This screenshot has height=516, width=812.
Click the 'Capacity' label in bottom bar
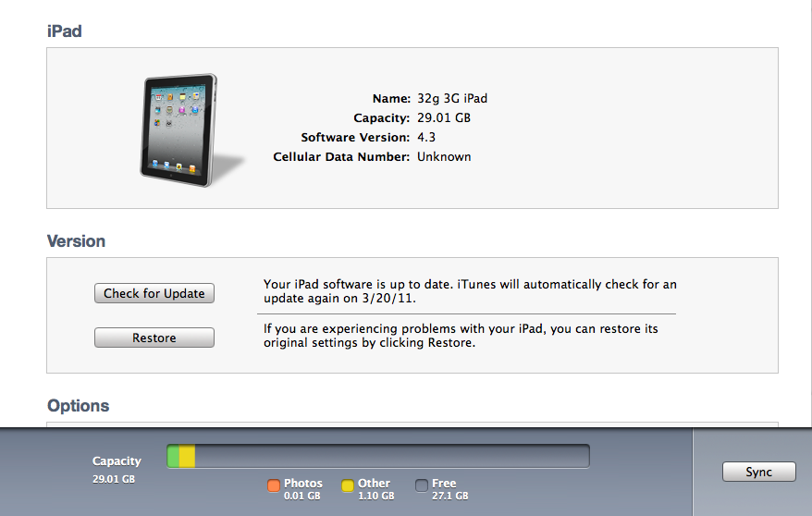pyautogui.click(x=117, y=461)
